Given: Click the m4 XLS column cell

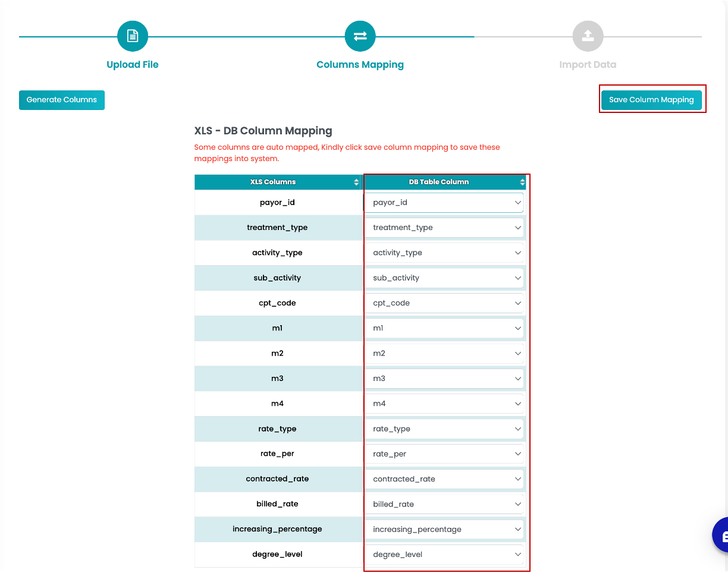Looking at the screenshot, I should coord(278,404).
